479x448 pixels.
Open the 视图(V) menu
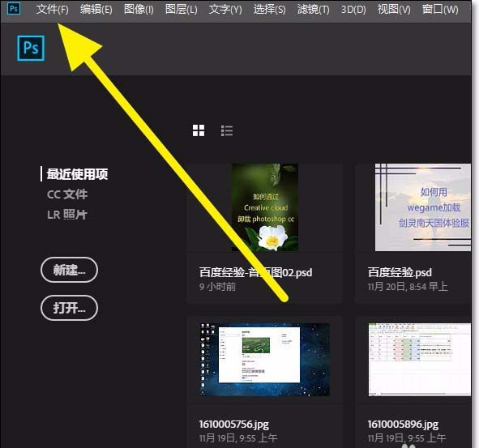[x=394, y=10]
